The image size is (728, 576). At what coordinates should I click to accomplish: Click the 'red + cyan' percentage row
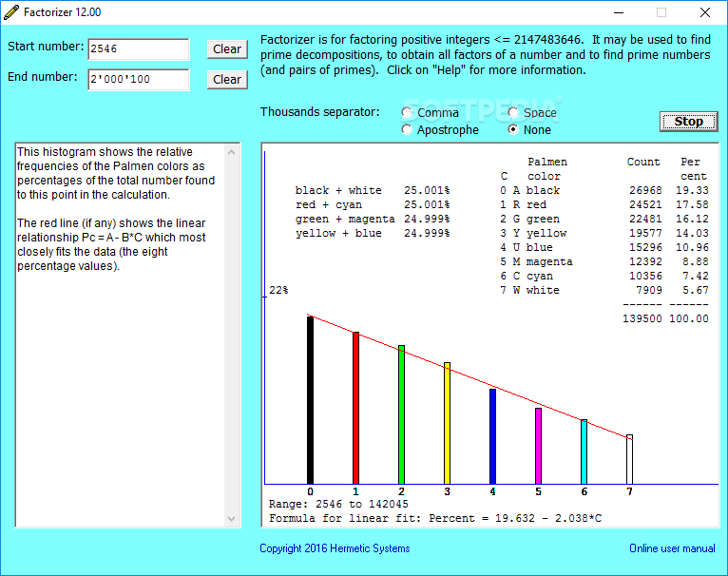pos(373,205)
